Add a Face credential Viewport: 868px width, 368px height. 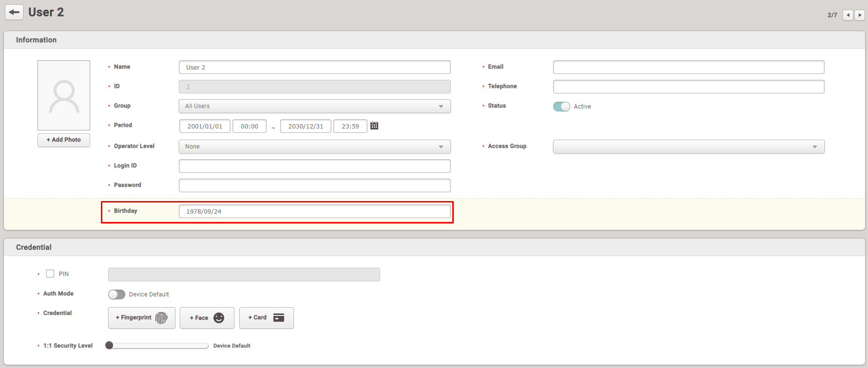207,318
